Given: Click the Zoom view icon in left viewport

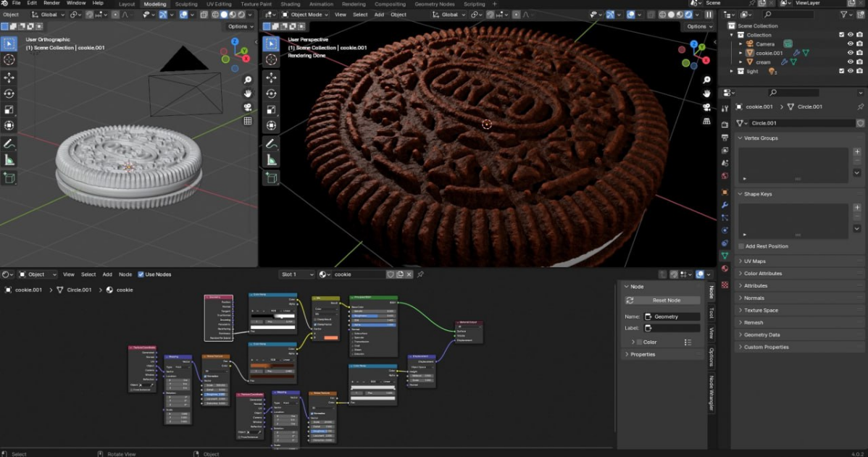Looking at the screenshot, I should (248, 80).
